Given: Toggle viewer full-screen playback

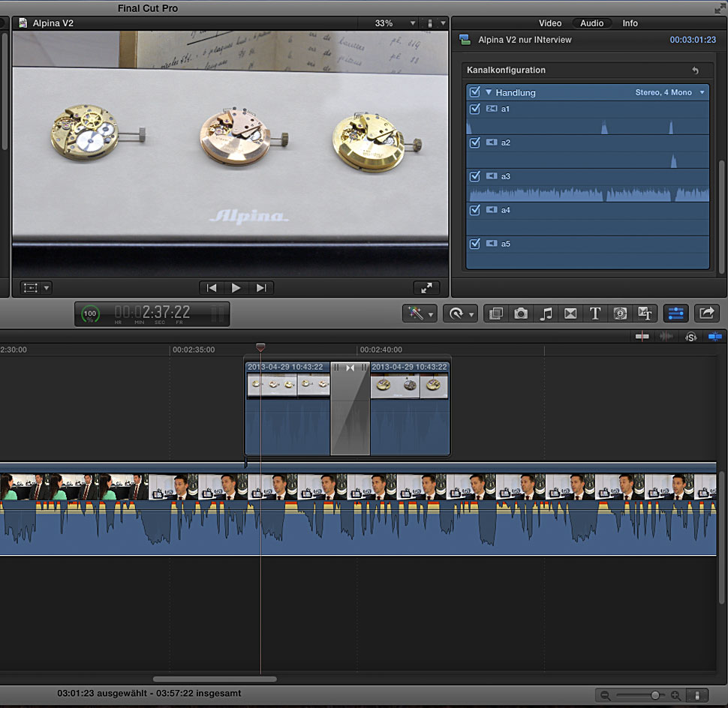Looking at the screenshot, I should click(x=426, y=288).
